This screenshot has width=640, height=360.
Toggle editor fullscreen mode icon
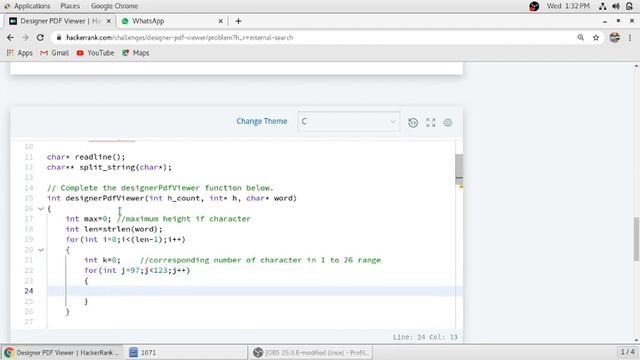pos(431,122)
